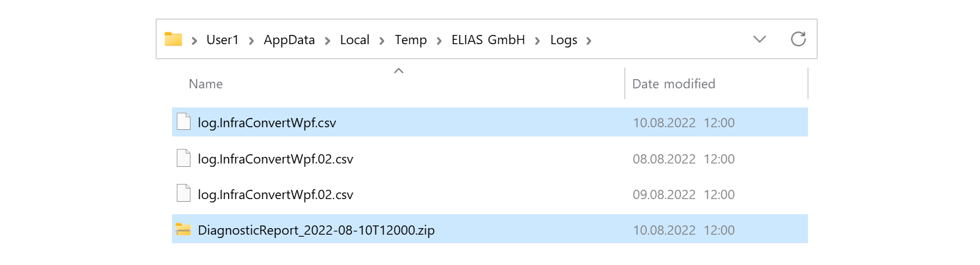Click the folder icon in address bar
Screen dimensions: 980x265
coord(173,40)
